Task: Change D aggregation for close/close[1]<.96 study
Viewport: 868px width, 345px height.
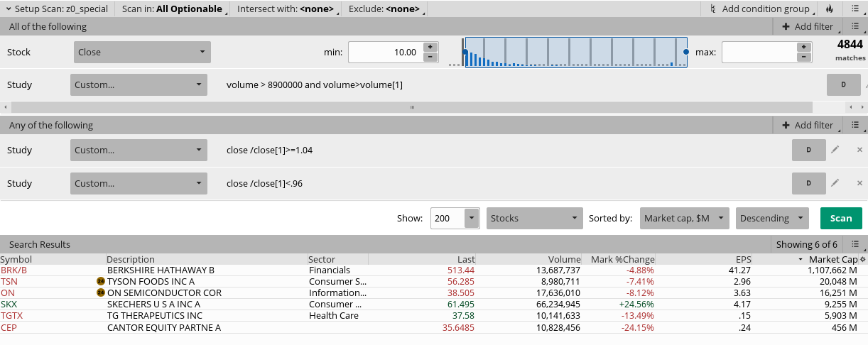Action: point(808,183)
